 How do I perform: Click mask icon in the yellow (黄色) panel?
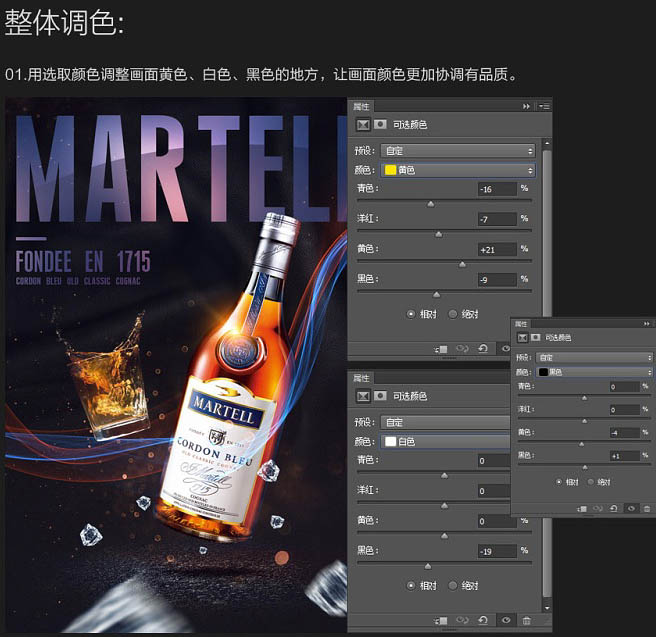click(x=380, y=125)
